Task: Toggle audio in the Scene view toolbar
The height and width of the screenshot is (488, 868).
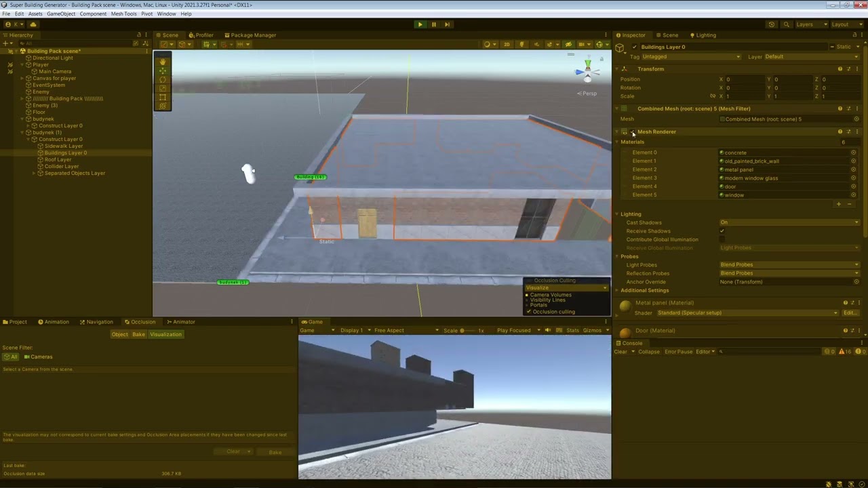Action: tap(535, 45)
